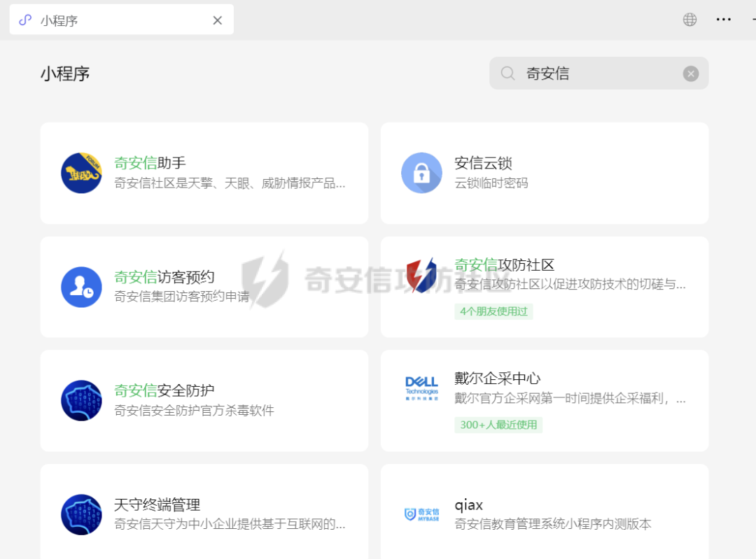This screenshot has height=559, width=756.
Task: Click description 戴尔官方企采网第一时间提供企采福利
Action: [570, 398]
